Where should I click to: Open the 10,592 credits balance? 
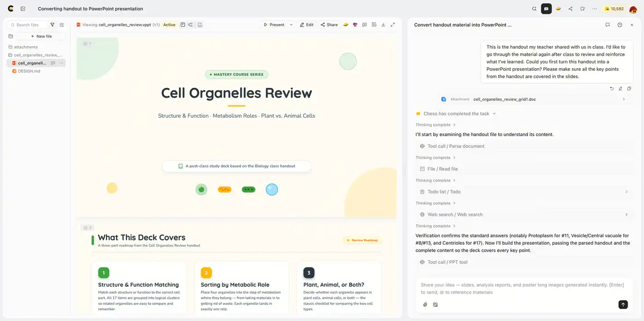pyautogui.click(x=614, y=9)
